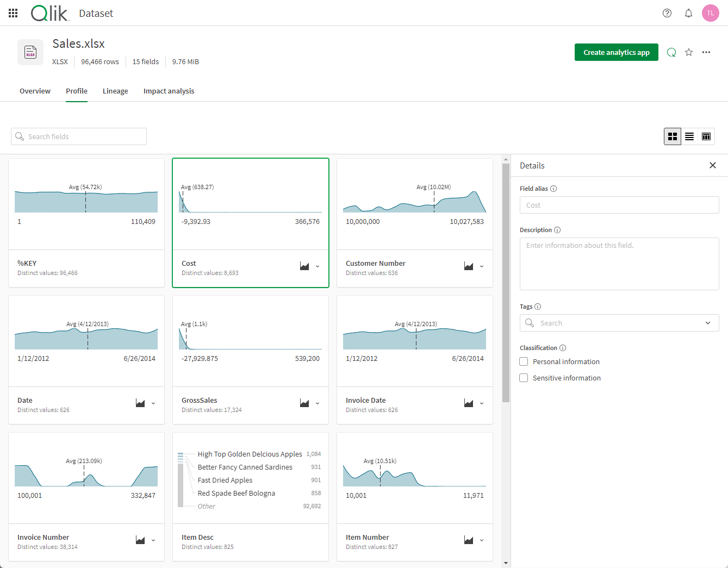Switch to list view layout

pyautogui.click(x=689, y=136)
